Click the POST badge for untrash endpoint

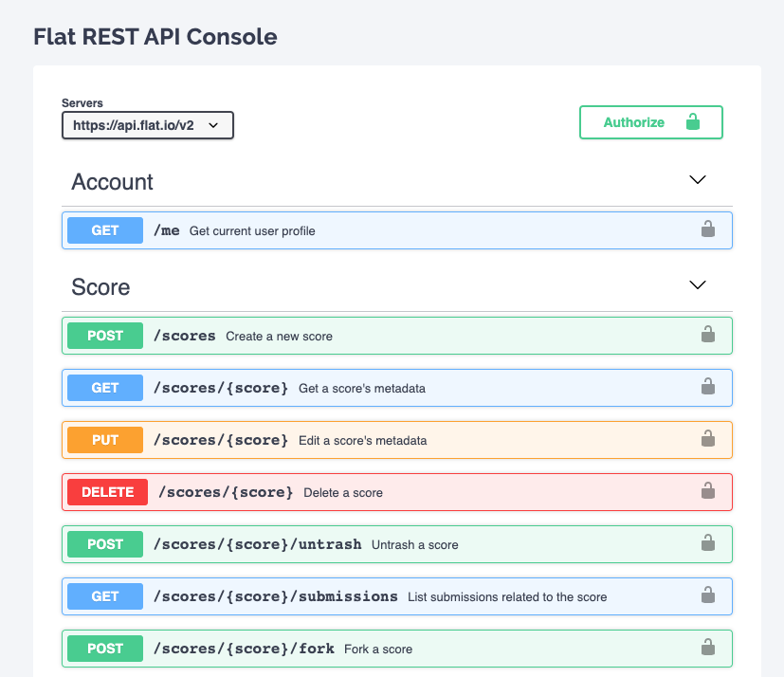click(105, 544)
